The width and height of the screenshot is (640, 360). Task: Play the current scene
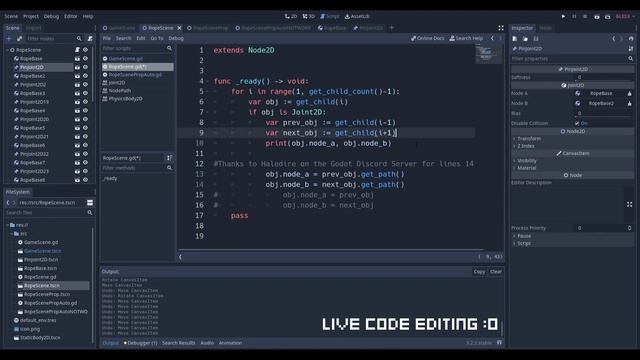pyautogui.click(x=597, y=16)
